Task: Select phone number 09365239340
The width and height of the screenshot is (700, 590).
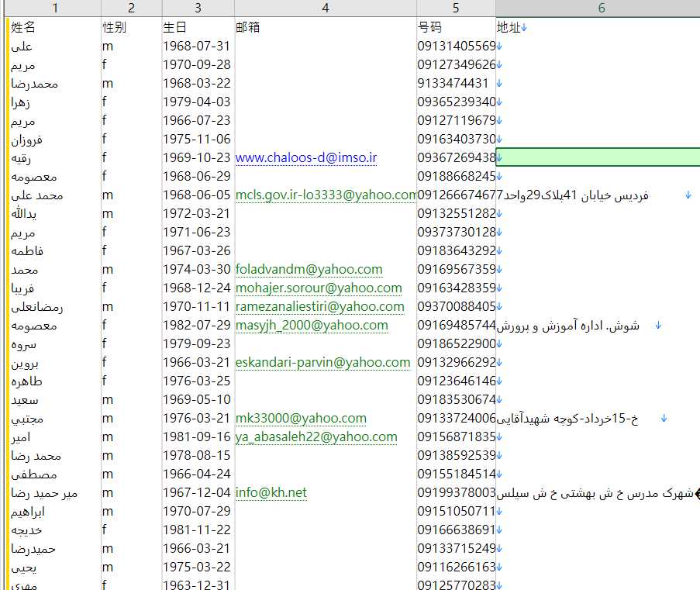Action: pos(456,102)
